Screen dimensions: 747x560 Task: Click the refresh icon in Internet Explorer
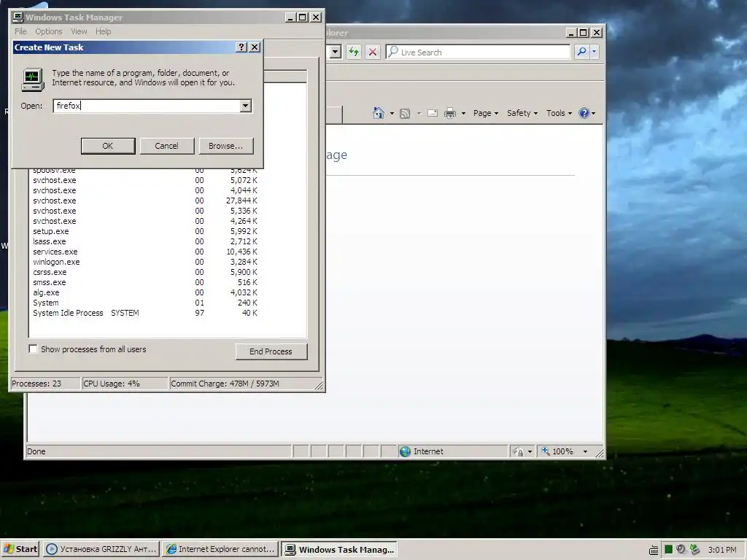click(x=354, y=52)
